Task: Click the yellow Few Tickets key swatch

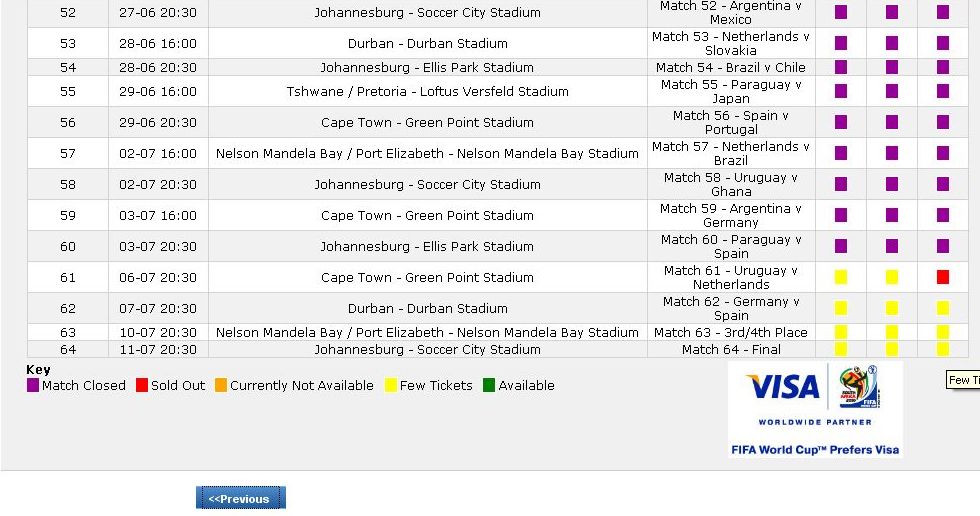Action: tap(391, 385)
